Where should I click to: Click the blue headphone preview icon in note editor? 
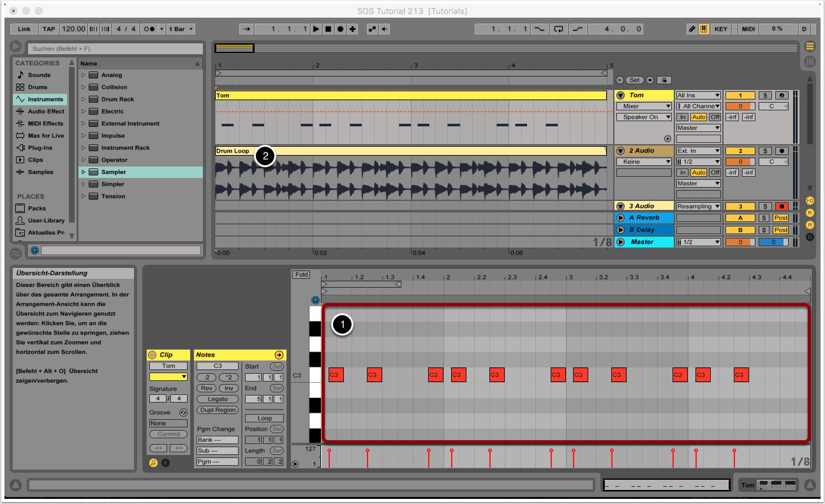(315, 300)
